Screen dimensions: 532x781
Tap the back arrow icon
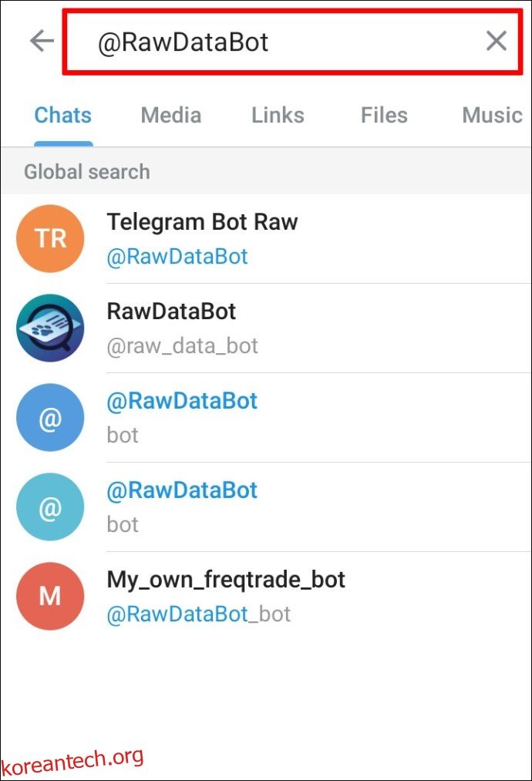click(41, 41)
